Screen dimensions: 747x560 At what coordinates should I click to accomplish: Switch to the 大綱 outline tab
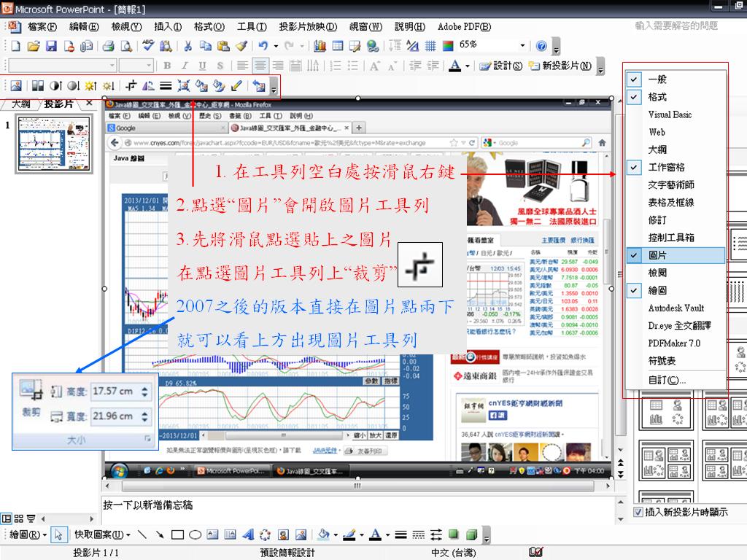pyautogui.click(x=21, y=104)
